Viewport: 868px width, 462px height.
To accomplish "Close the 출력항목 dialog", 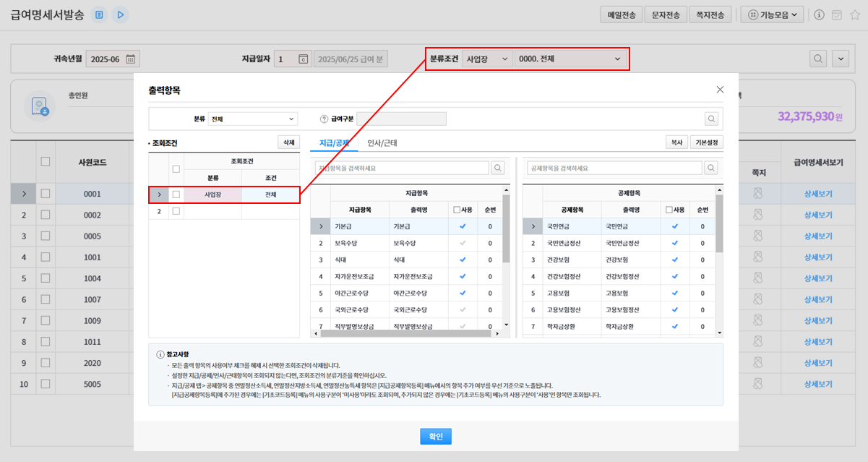I will pos(720,90).
